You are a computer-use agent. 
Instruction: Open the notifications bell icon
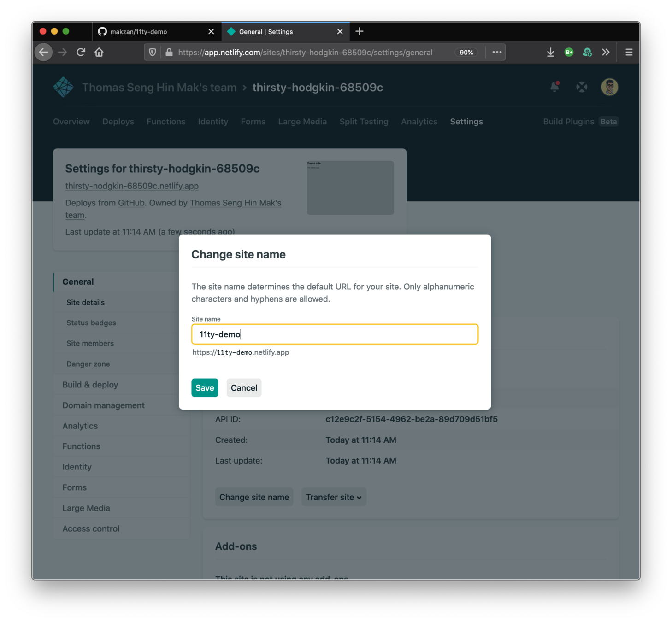555,87
